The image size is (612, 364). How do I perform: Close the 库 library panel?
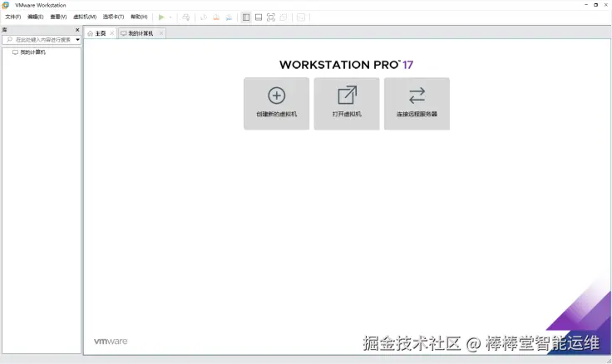[77, 30]
